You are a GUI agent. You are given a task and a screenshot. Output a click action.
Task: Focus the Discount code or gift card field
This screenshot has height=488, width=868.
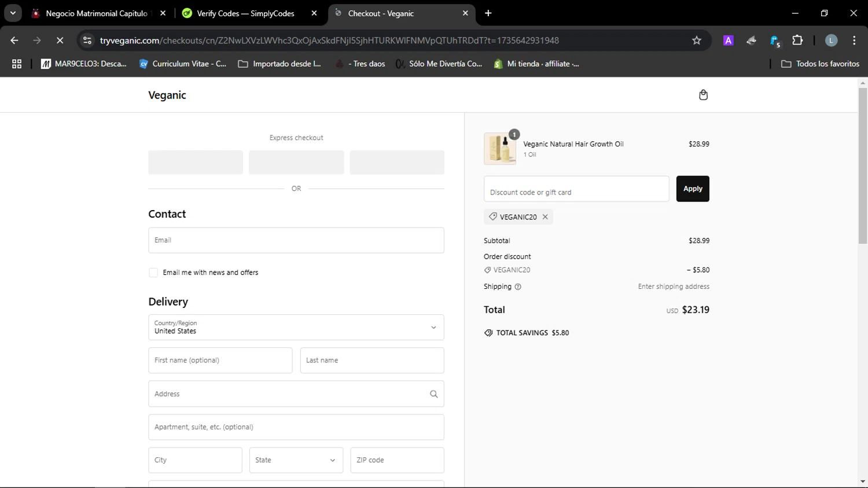coord(576,189)
